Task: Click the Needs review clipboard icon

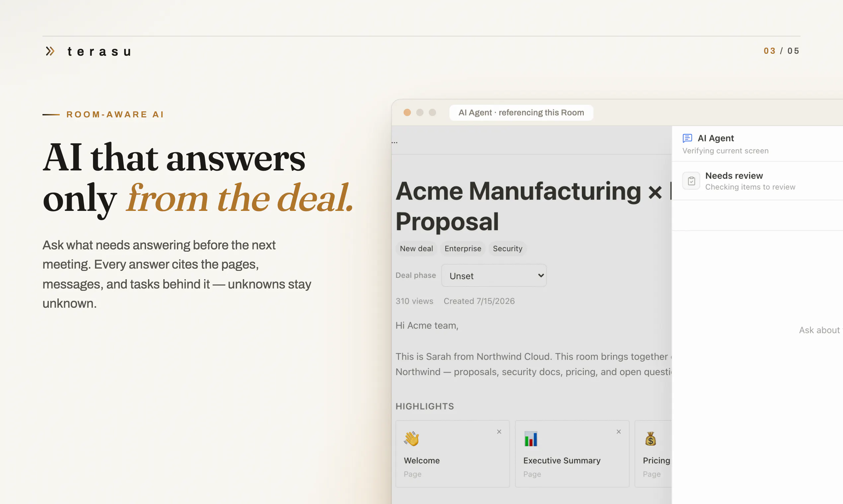Action: point(691,181)
